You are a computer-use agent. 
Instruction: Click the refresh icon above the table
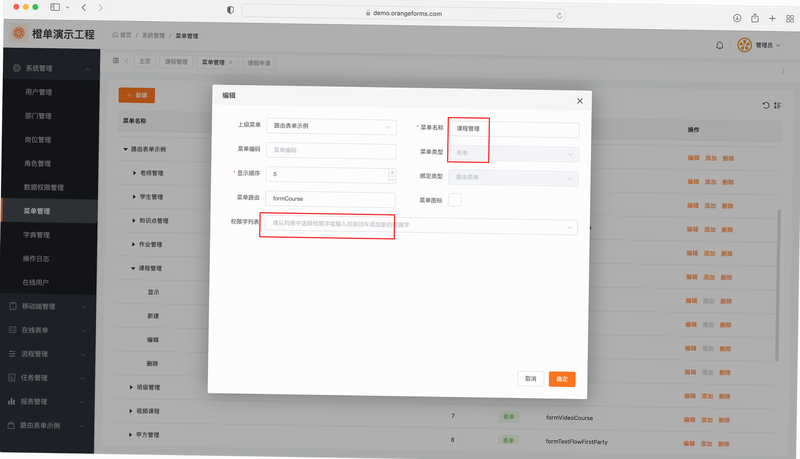pyautogui.click(x=766, y=106)
